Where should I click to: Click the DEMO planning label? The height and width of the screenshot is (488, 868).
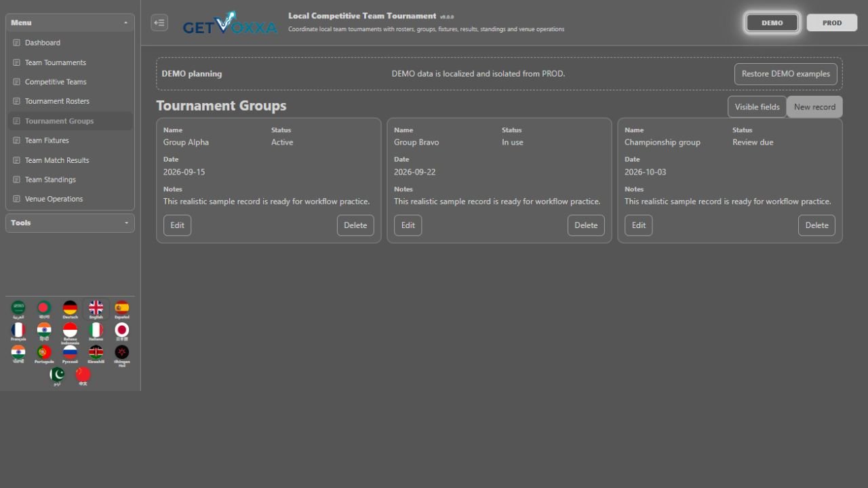(191, 74)
